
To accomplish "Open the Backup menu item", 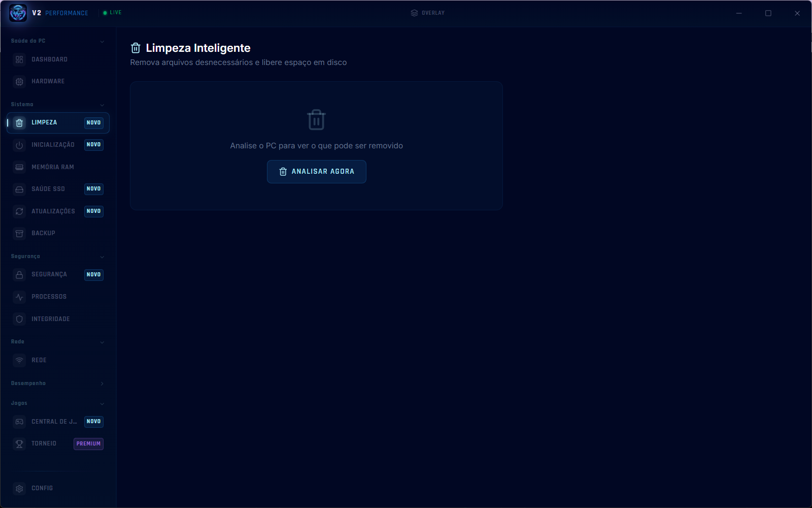I will click(x=58, y=233).
